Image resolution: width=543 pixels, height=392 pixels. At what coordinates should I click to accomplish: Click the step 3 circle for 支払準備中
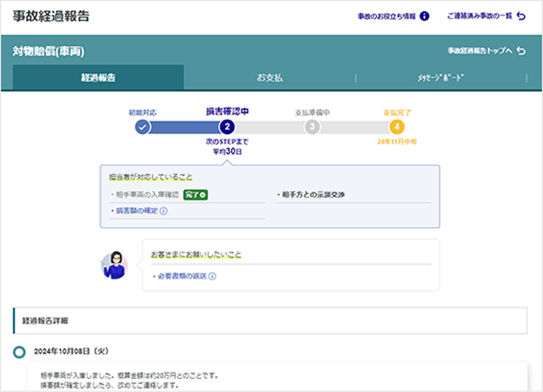313,127
